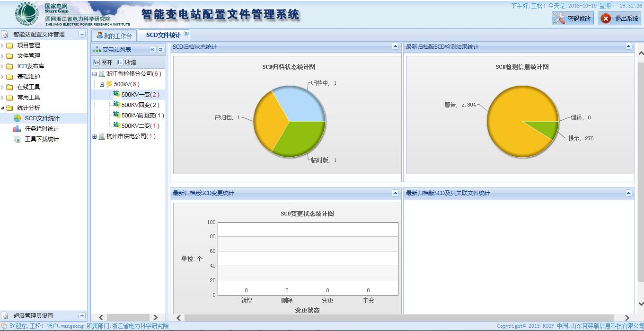Collapse the 500kV tree node
Screen dimensions: 644x331
coord(102,84)
